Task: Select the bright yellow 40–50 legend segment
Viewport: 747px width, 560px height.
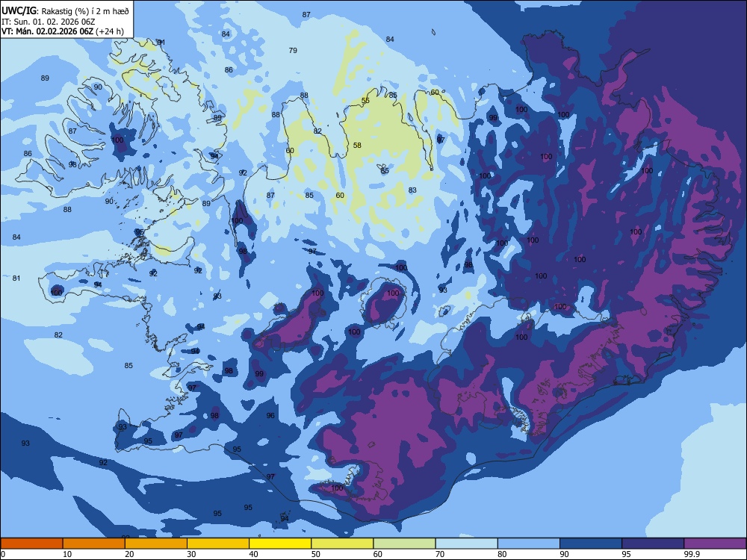Action: pos(280,544)
